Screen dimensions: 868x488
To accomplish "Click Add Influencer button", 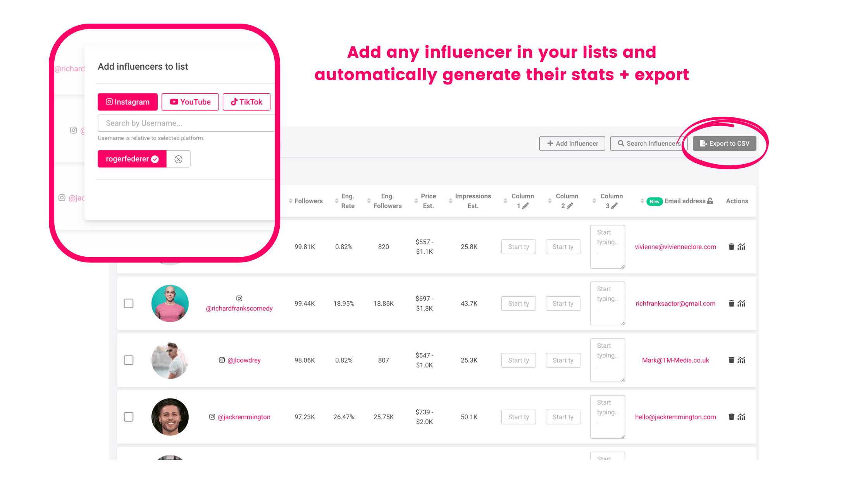I will (x=572, y=143).
